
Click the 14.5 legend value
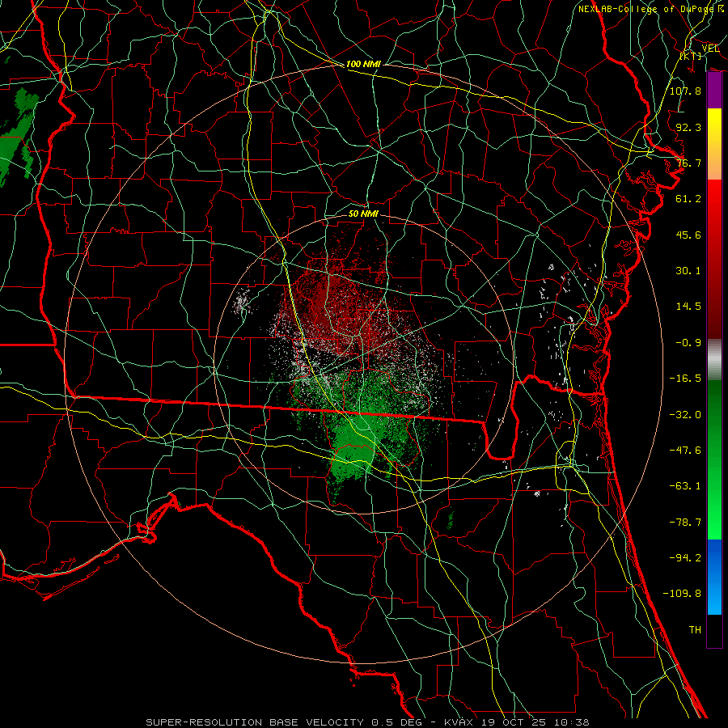[688, 307]
